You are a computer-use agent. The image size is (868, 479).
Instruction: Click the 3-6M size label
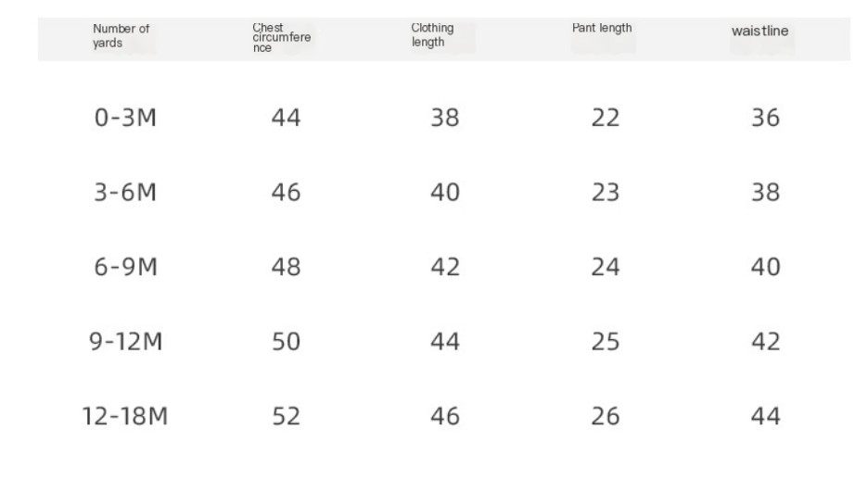click(x=125, y=193)
